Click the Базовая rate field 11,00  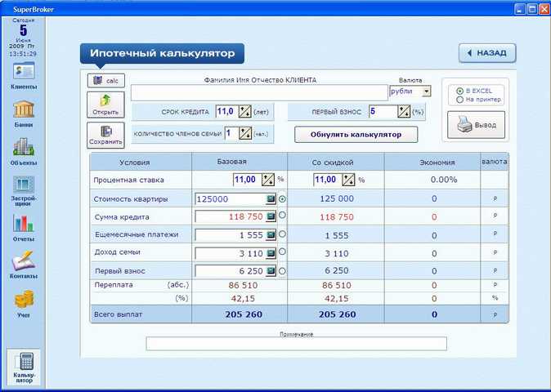248,180
